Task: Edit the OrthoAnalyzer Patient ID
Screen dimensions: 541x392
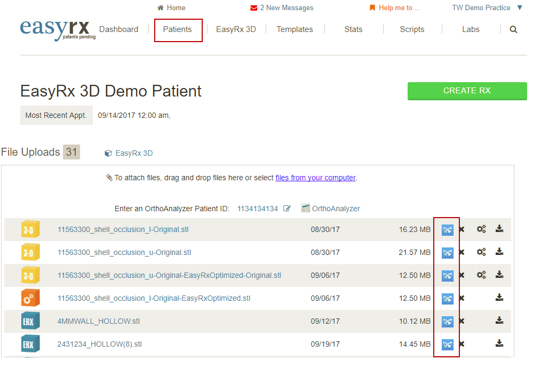Action: pos(287,208)
